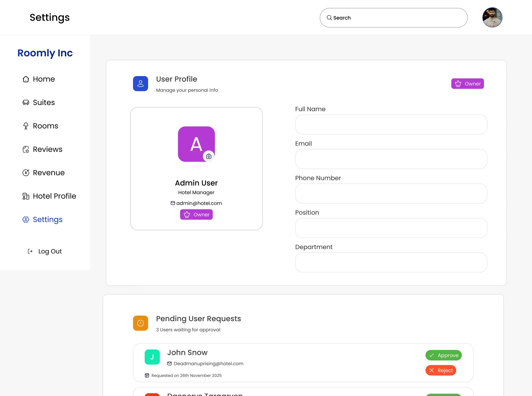Open the user photo in top-right
This screenshot has height=396, width=532.
point(492,18)
